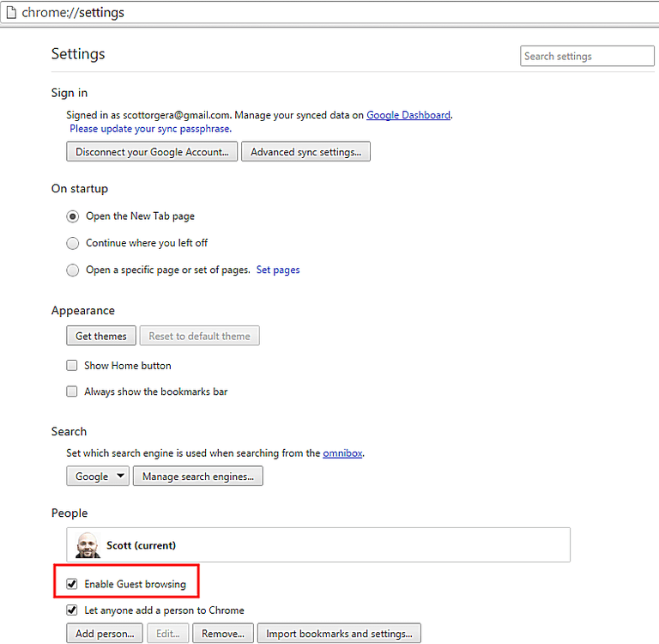
Task: Click the page icon in the address bar
Action: (11, 13)
